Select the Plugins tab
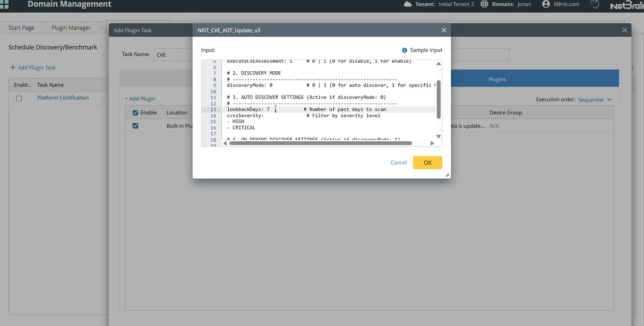 point(497,79)
